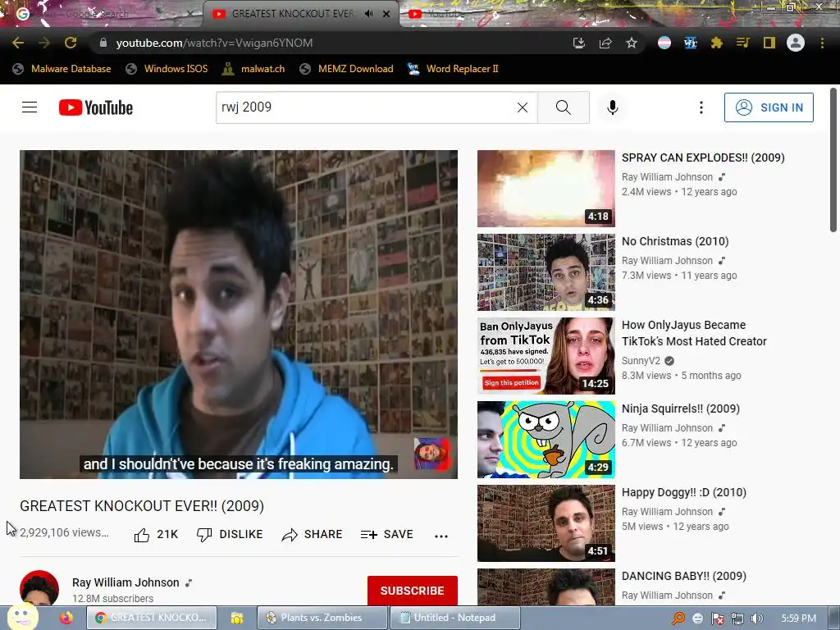Open the Extensions puzzle icon

(717, 43)
